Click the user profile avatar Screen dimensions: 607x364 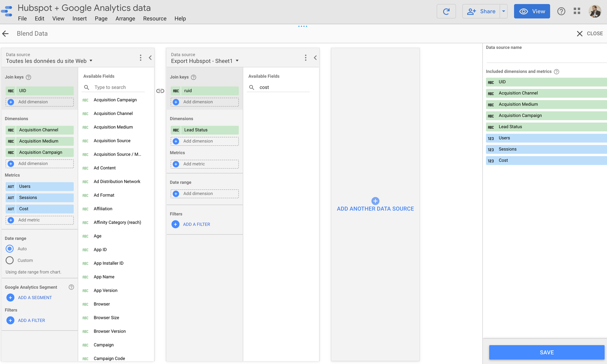pyautogui.click(x=595, y=11)
